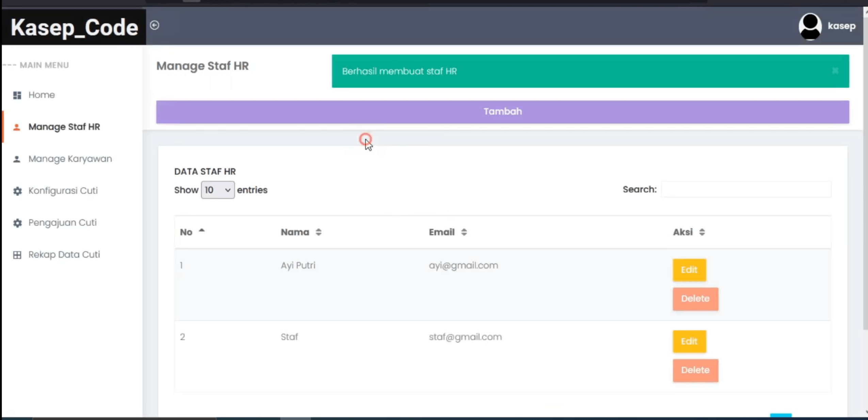This screenshot has height=420, width=868.
Task: Sort table by Nama column arrows
Action: pos(318,232)
